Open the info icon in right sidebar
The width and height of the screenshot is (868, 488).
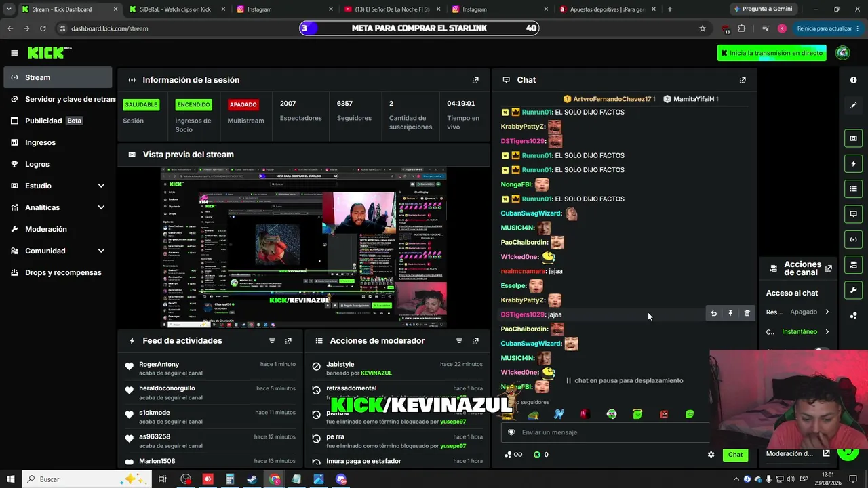coord(853,80)
